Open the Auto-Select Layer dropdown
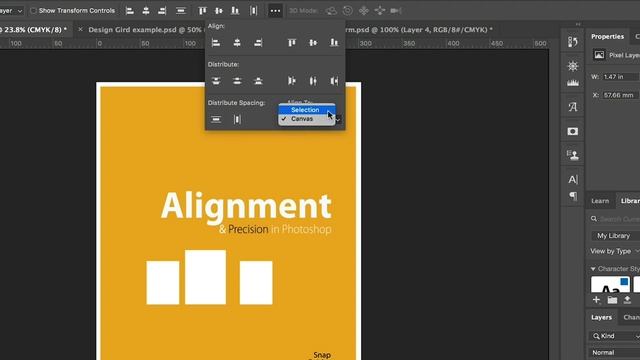The width and height of the screenshot is (640, 360). 11,11
